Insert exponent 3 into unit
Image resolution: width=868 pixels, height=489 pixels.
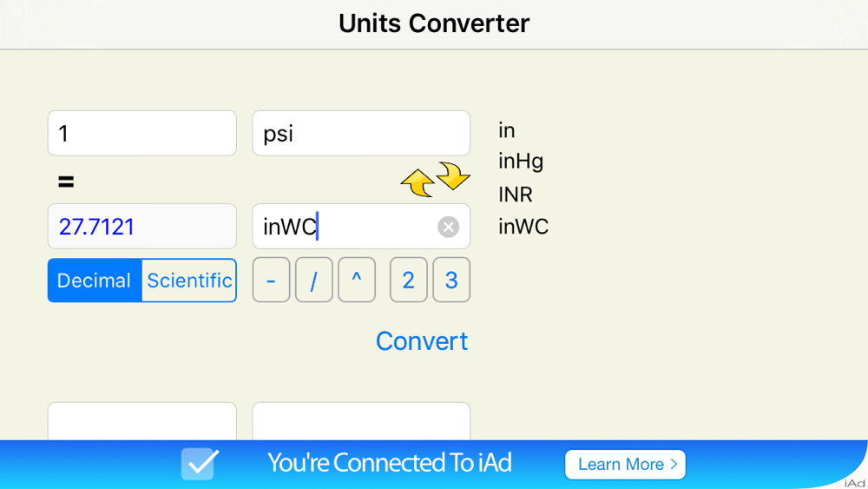(451, 281)
